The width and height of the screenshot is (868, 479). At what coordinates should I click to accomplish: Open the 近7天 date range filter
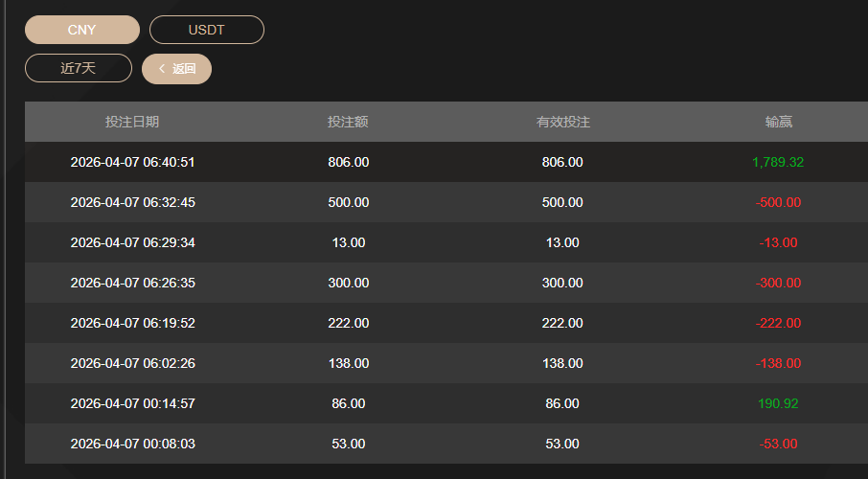click(x=78, y=68)
